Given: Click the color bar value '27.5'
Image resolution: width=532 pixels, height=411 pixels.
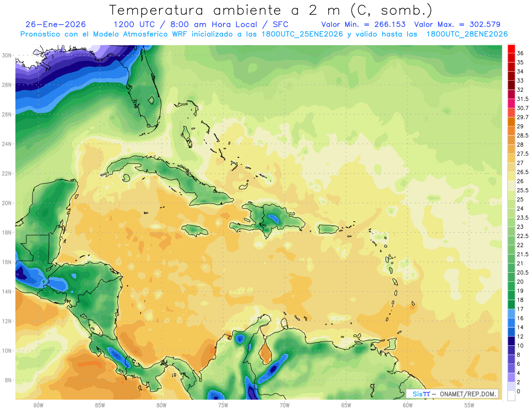Looking at the screenshot, I should (522, 154).
